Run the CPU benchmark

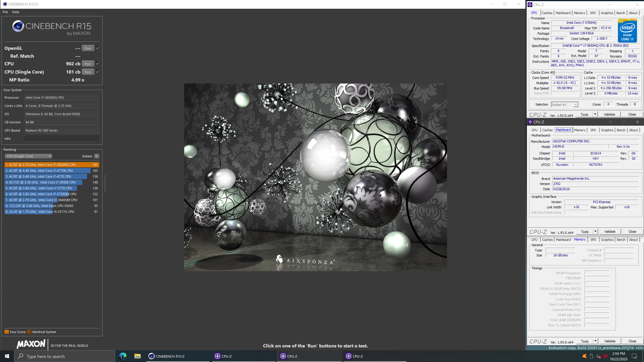[x=88, y=64]
